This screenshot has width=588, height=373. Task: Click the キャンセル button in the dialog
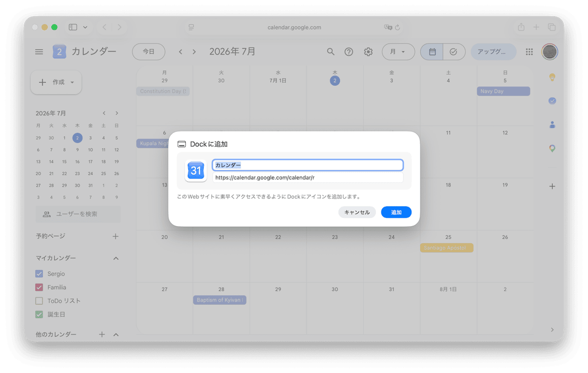[x=357, y=212]
